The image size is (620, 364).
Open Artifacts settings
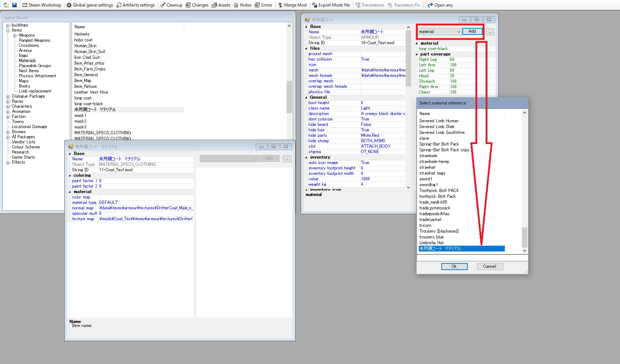point(135,5)
